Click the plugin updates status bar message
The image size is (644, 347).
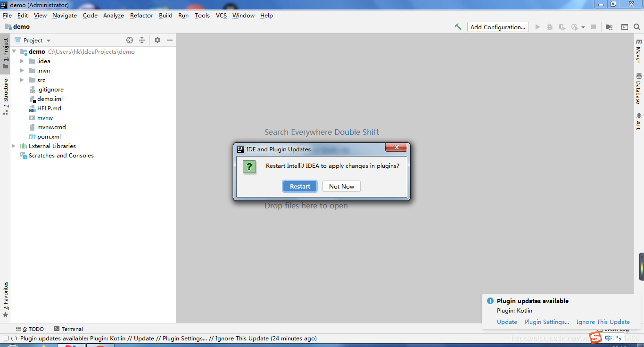point(168,338)
